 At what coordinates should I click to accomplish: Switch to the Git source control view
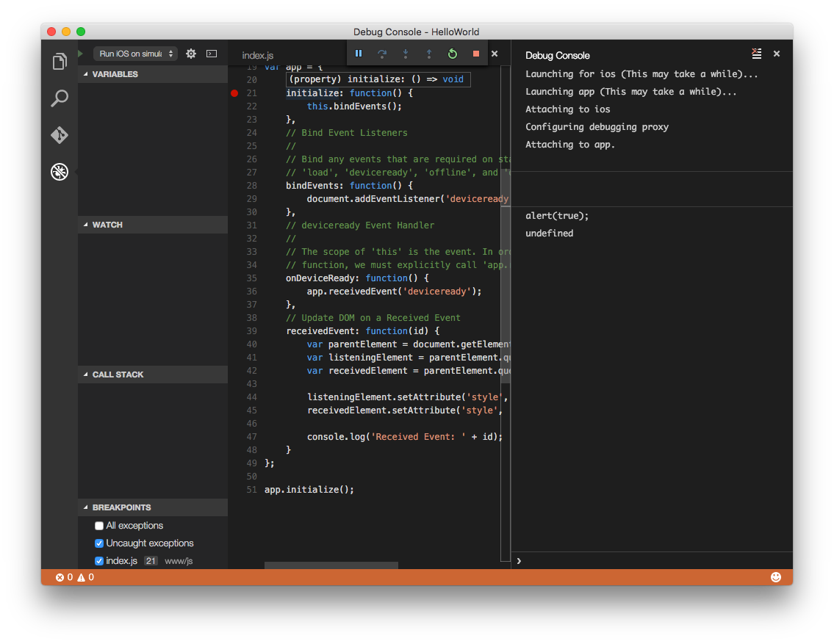[60, 135]
